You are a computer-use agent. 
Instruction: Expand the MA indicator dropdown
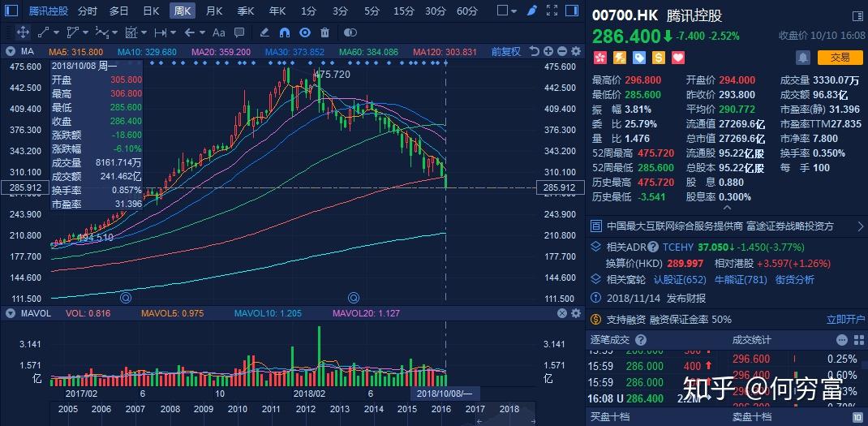(x=10, y=51)
